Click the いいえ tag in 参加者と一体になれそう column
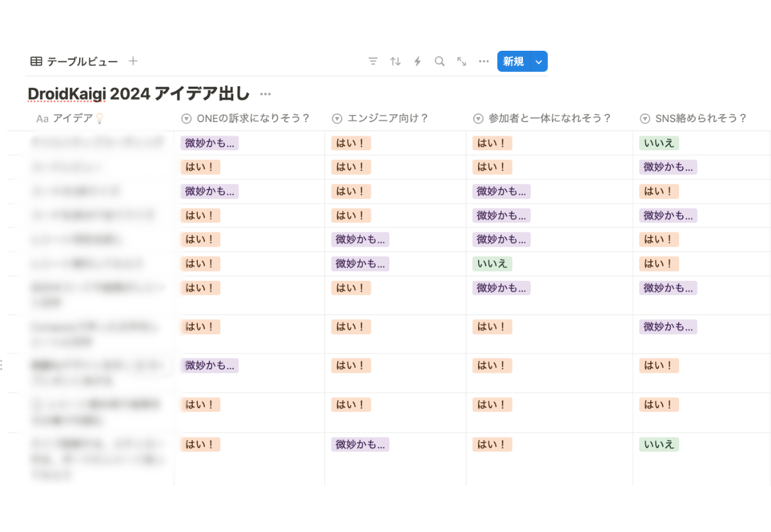This screenshot has height=532, width=771. click(x=492, y=263)
